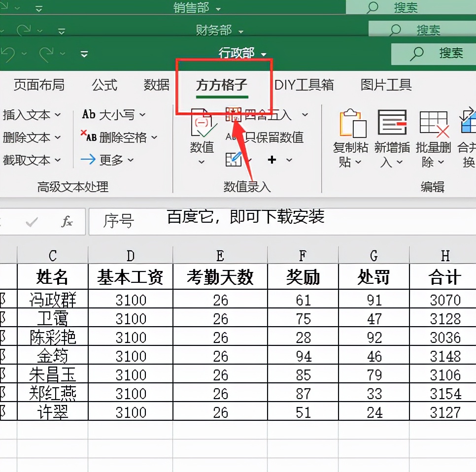Click 基本工资 header cell
Viewport: 476px width, 472px height.
pyautogui.click(x=131, y=276)
